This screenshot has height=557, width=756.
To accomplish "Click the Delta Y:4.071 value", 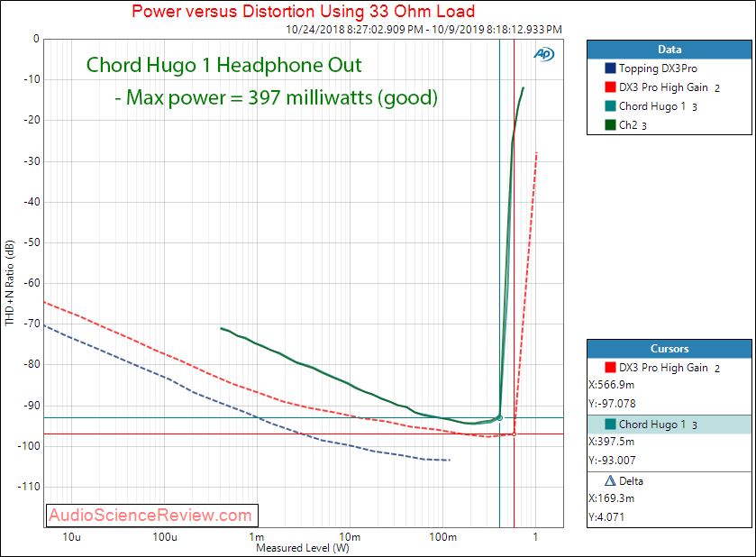I will (606, 517).
